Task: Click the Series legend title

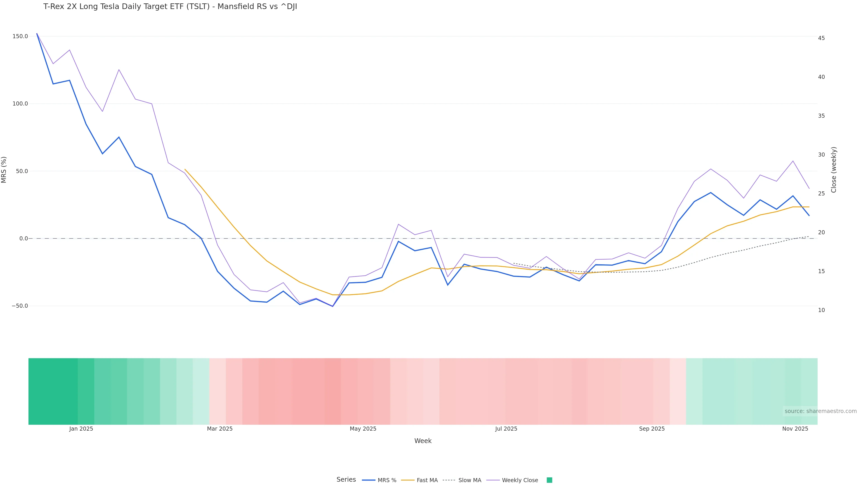Action: pyautogui.click(x=346, y=479)
